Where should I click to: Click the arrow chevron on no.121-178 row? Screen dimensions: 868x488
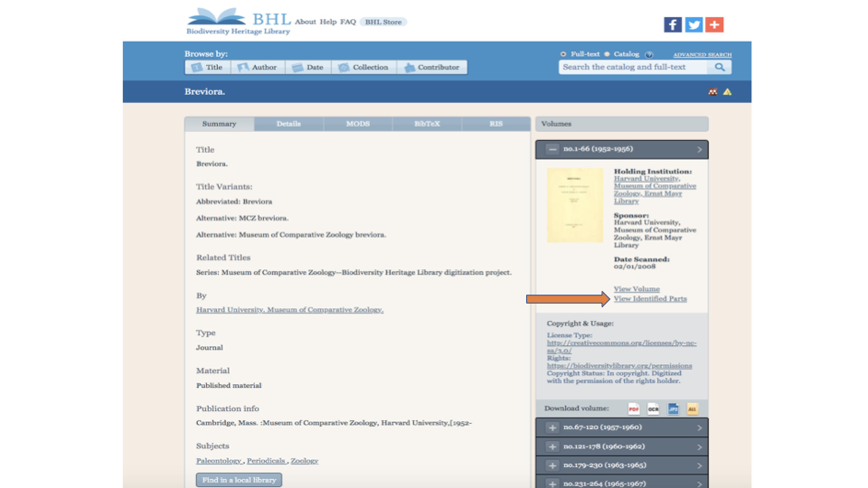[x=700, y=446]
